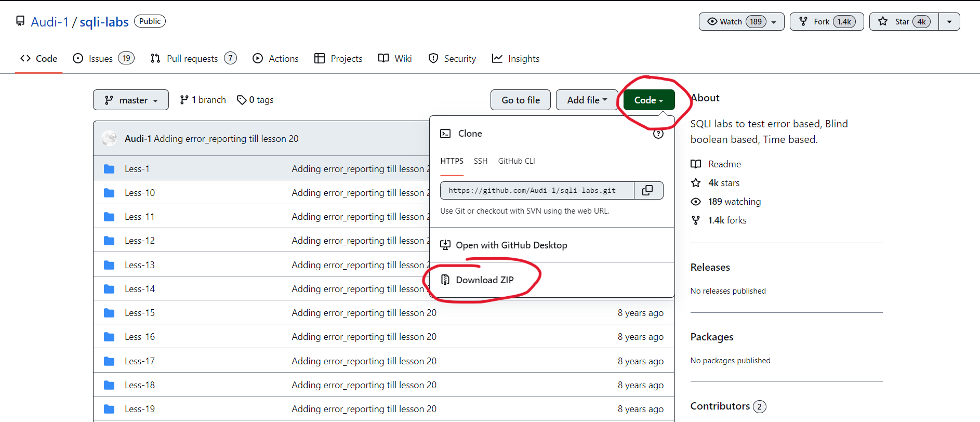Open the Less-10 folder

click(x=140, y=193)
